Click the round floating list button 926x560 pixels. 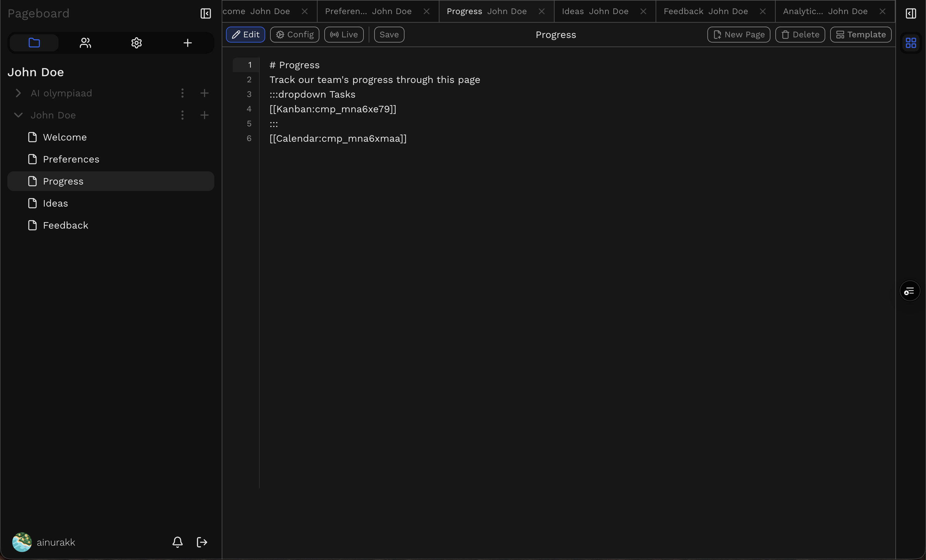tap(909, 291)
